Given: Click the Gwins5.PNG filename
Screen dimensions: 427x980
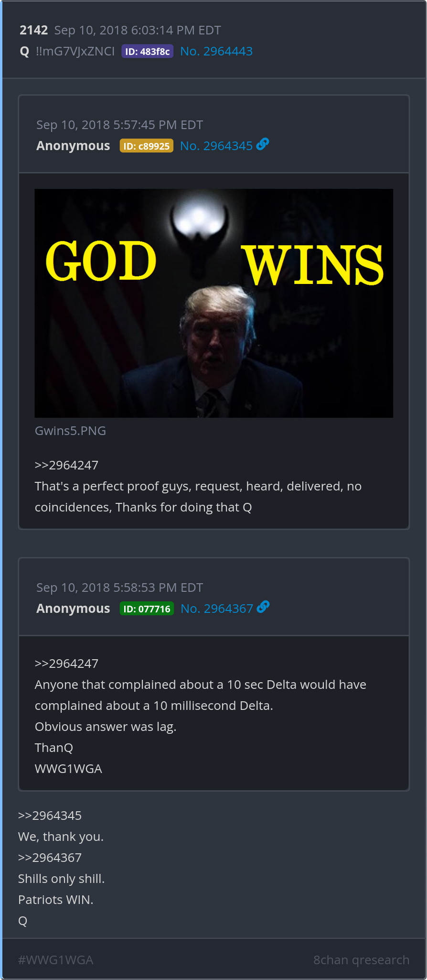Looking at the screenshot, I should (x=70, y=431).
